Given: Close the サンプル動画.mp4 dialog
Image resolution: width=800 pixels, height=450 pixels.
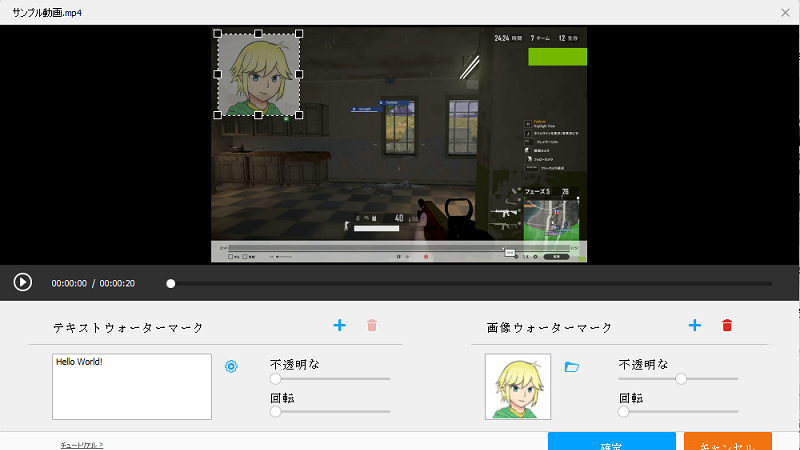Looking at the screenshot, I should click(x=785, y=13).
